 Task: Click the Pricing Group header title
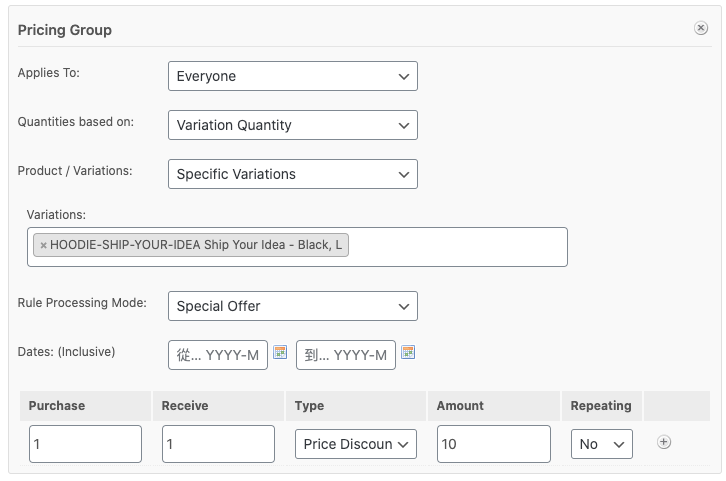[65, 30]
